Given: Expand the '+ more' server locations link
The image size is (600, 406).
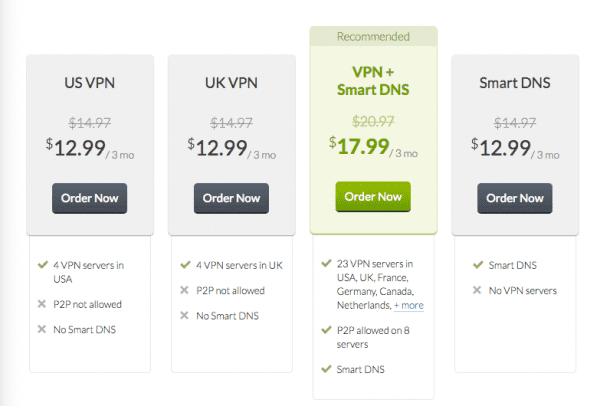Looking at the screenshot, I should (409, 305).
